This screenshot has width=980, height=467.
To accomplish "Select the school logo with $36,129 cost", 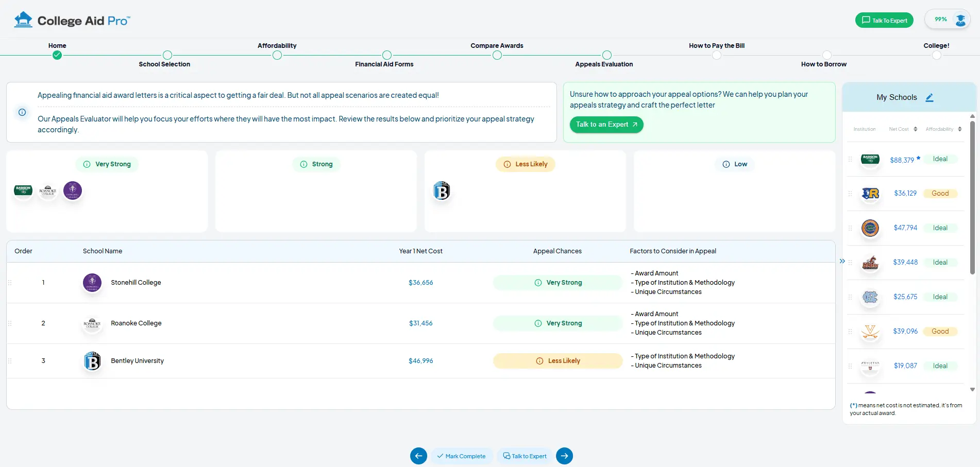I will click(x=870, y=194).
